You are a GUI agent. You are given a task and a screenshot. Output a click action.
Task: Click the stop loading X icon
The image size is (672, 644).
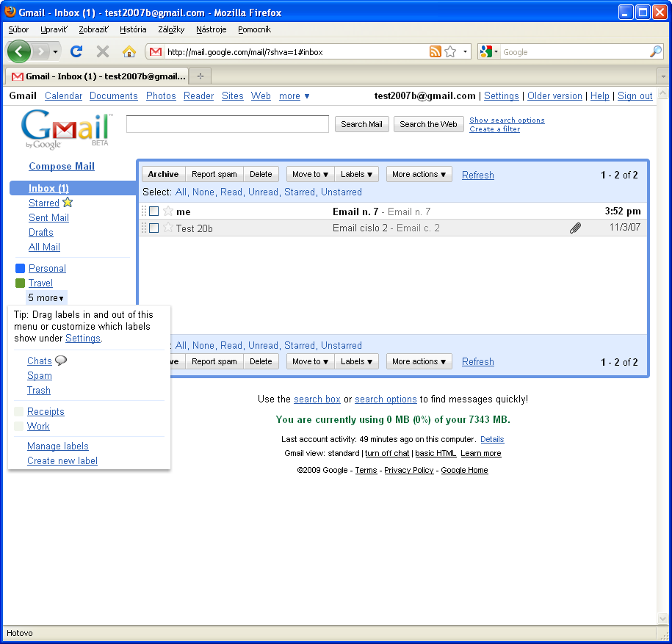pos(102,52)
